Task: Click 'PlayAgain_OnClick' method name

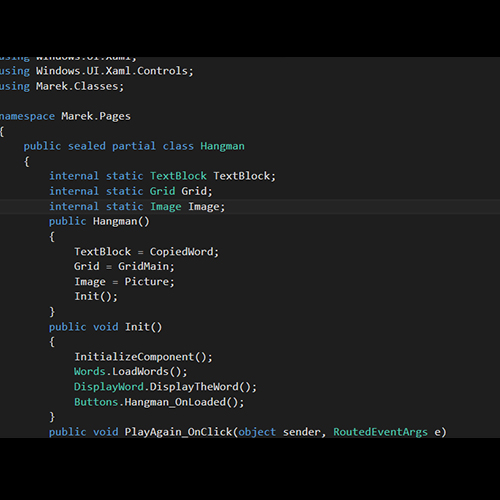Action: point(178,432)
